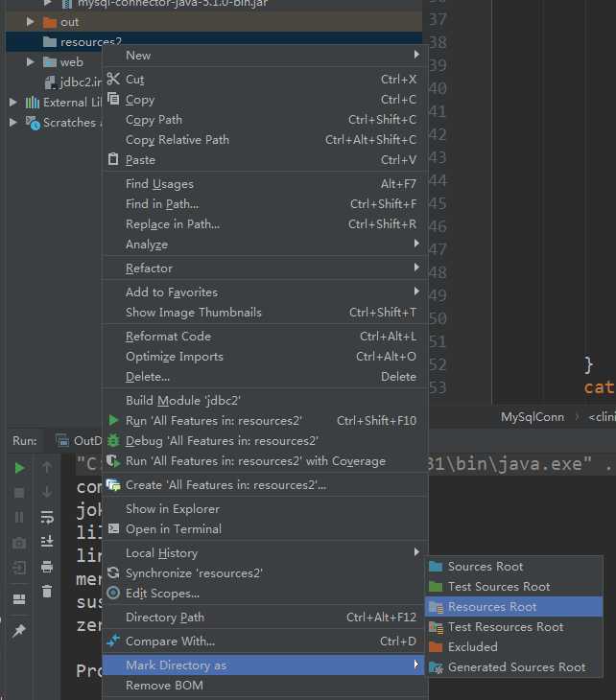Click Copy Path menu entry
616x700 pixels.
pyautogui.click(x=264, y=120)
